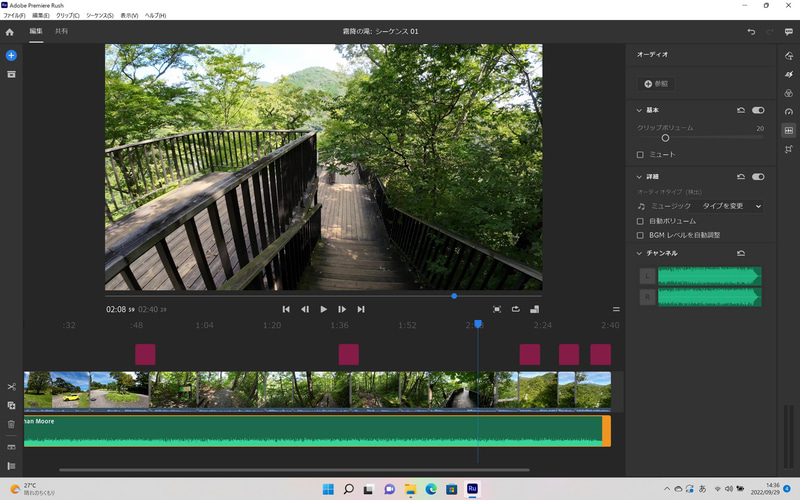
Task: Open the Speed panel icon
Action: tap(789, 112)
